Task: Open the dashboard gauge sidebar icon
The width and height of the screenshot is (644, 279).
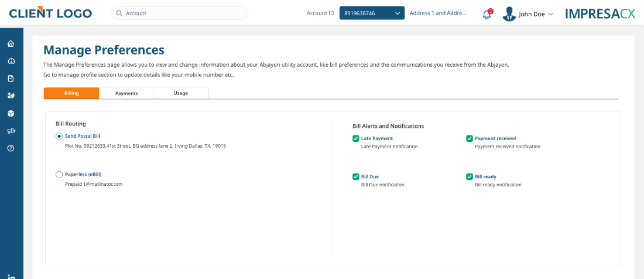Action: click(11, 61)
